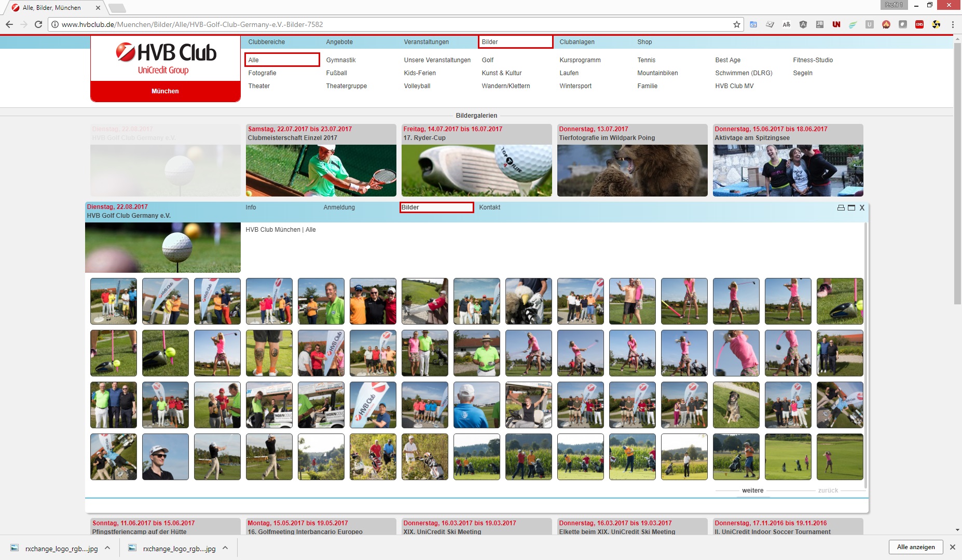The image size is (962, 560).
Task: Open the man with sunglasses portrait thumbnail
Action: click(x=165, y=457)
